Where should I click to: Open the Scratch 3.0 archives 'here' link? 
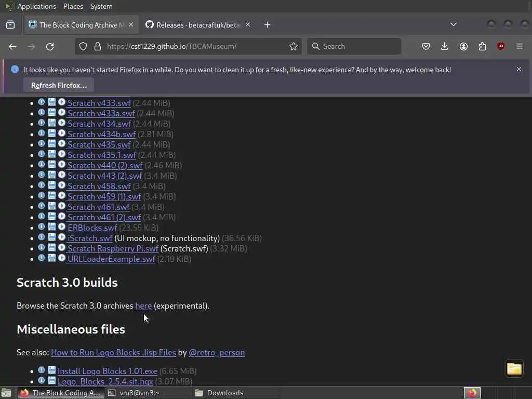(143, 305)
